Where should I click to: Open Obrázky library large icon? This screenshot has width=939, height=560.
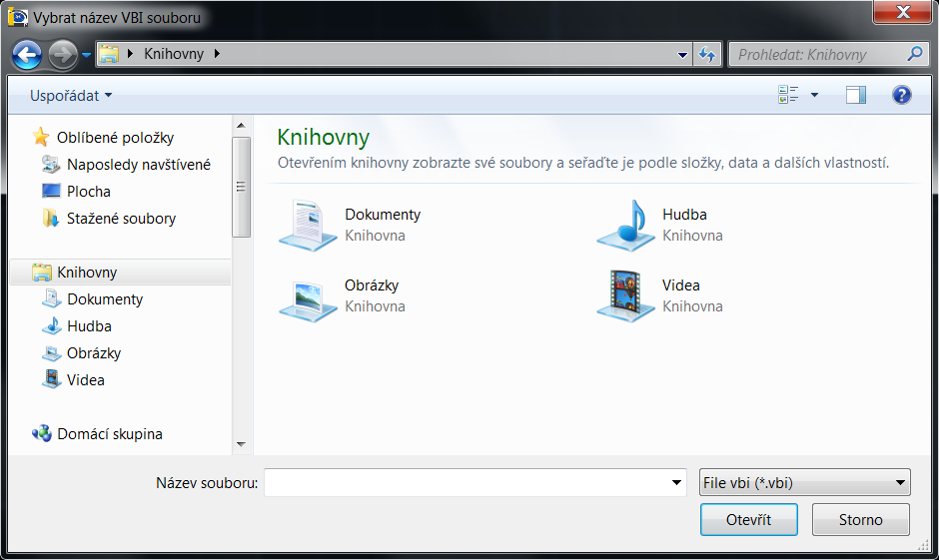click(x=308, y=299)
